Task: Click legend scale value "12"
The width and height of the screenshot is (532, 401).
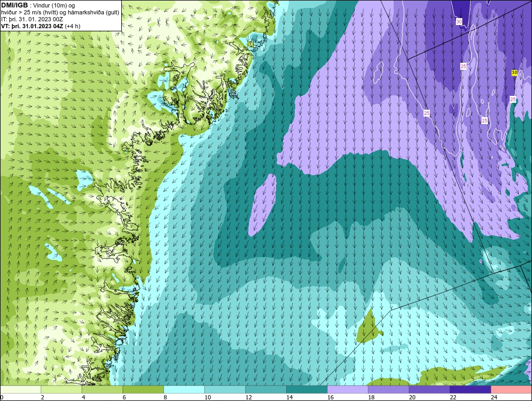Action: coord(248,397)
